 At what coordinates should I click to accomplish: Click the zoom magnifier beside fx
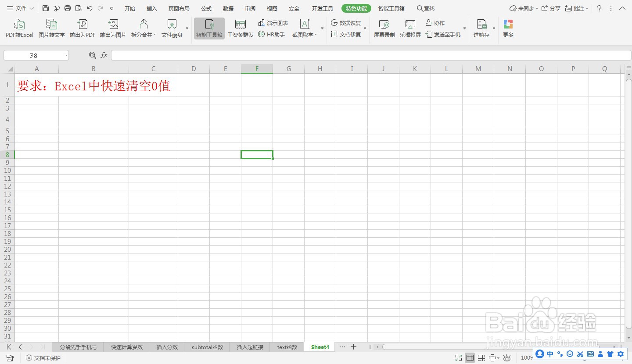pos(93,55)
